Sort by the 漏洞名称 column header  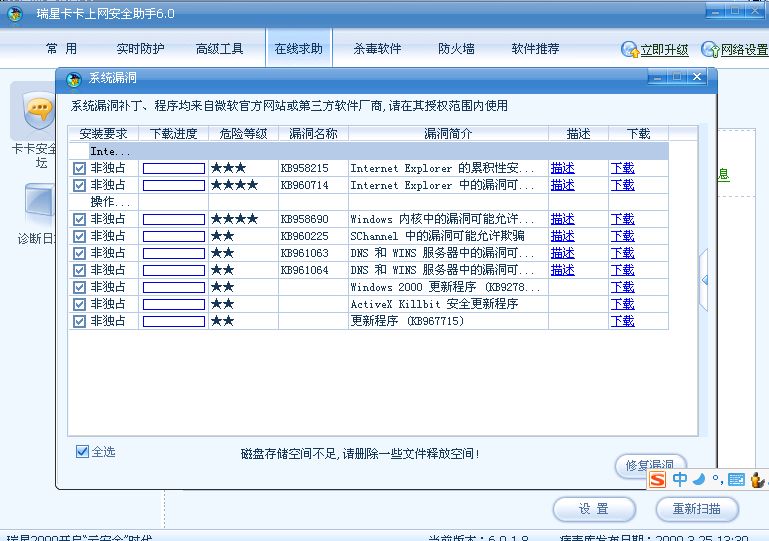click(x=313, y=133)
